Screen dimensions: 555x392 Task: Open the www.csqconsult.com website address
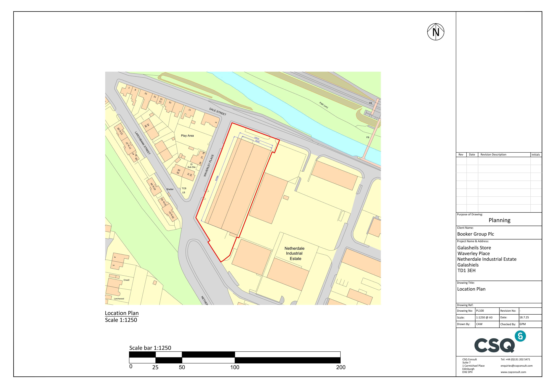point(513,372)
